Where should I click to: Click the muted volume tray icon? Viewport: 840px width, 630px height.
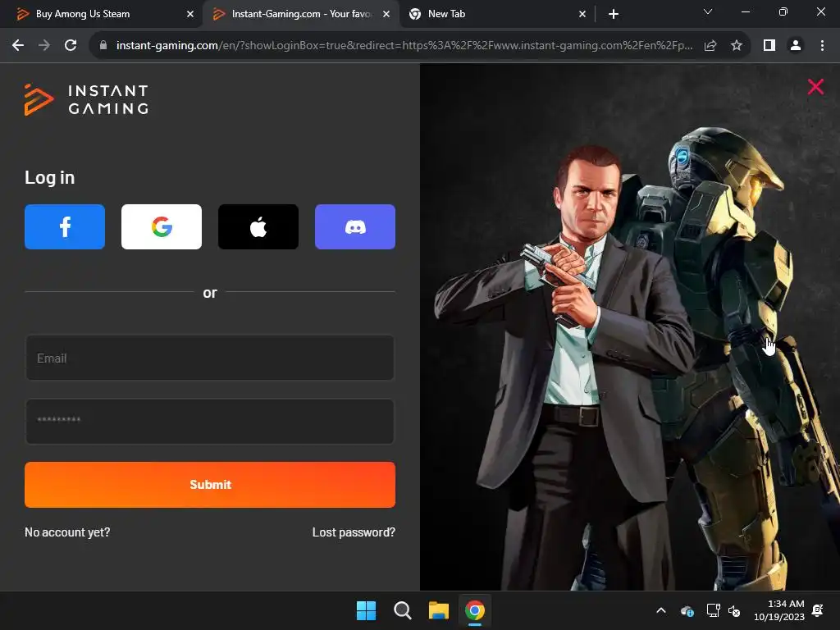(734, 610)
